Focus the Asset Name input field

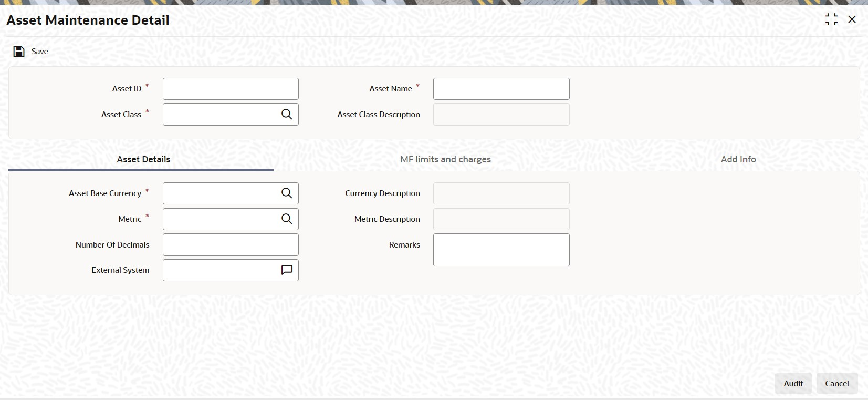pyautogui.click(x=501, y=89)
